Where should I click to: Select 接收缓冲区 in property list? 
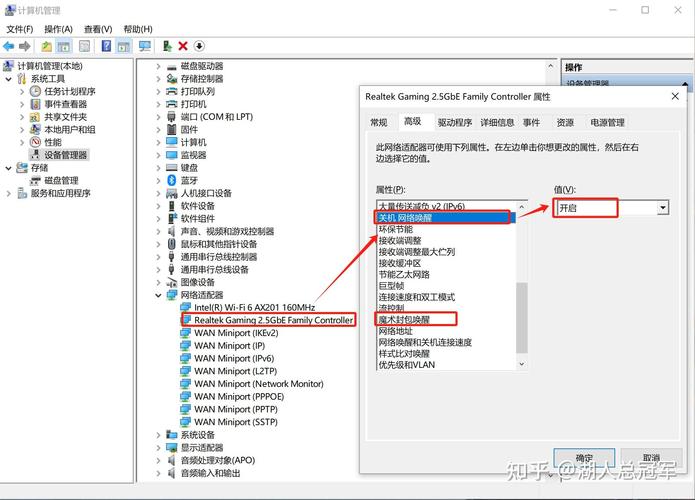[399, 263]
